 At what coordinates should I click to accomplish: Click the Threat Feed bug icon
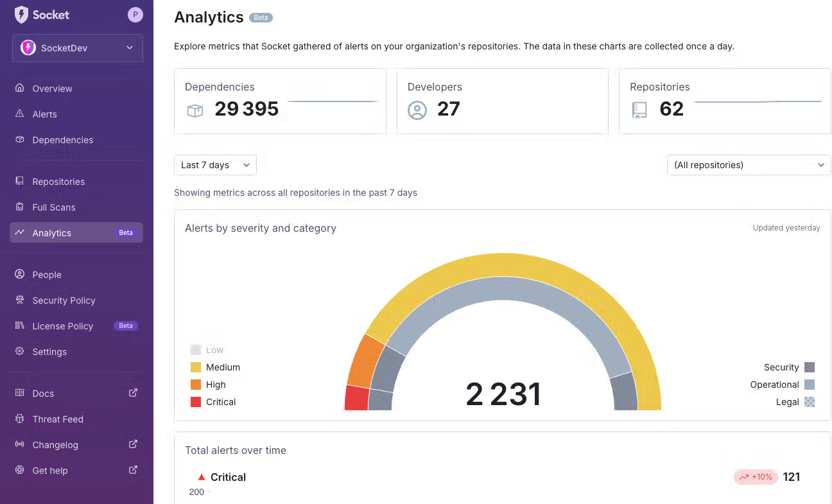20,419
